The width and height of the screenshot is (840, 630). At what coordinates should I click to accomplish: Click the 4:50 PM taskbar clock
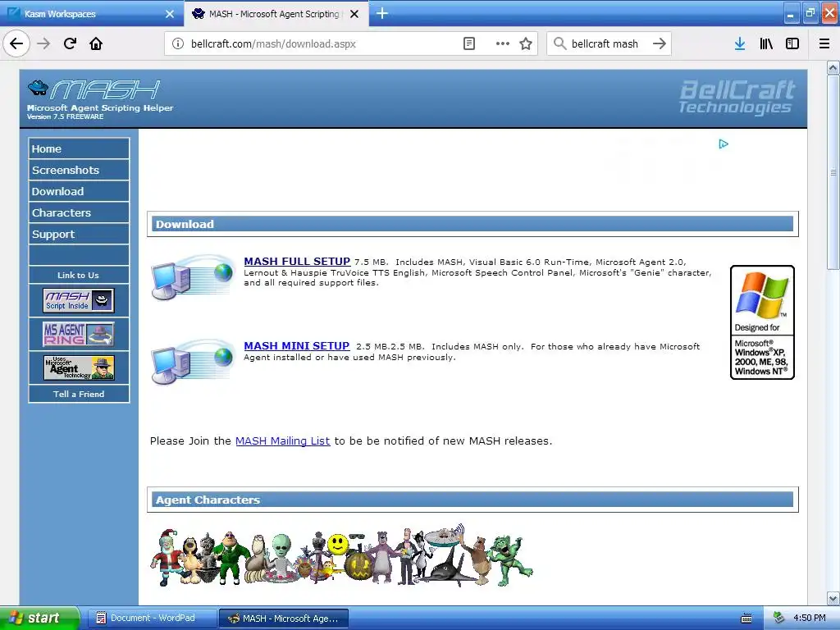coord(810,618)
